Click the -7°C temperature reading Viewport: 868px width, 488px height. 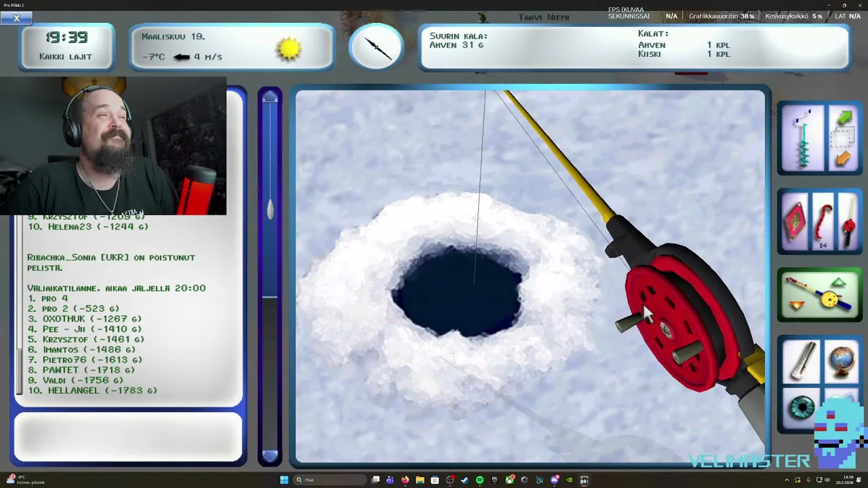pos(153,57)
